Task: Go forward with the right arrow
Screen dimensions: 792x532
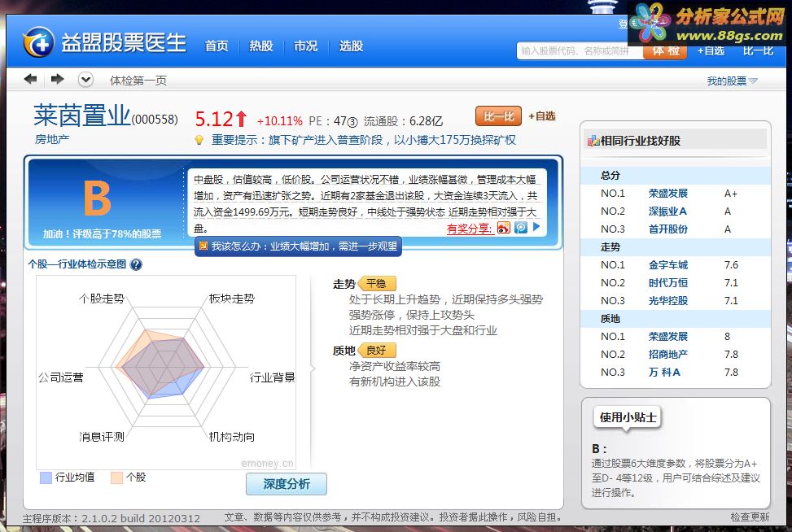Action: [x=57, y=79]
